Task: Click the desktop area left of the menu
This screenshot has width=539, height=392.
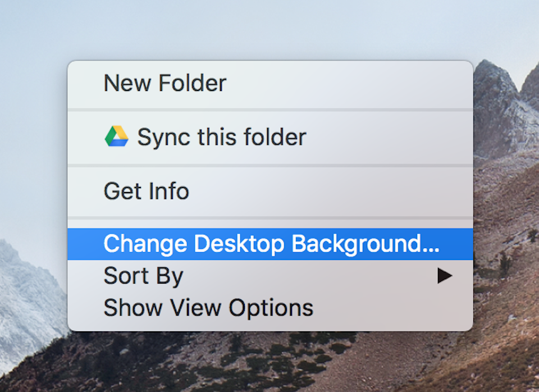Action: pos(34,197)
